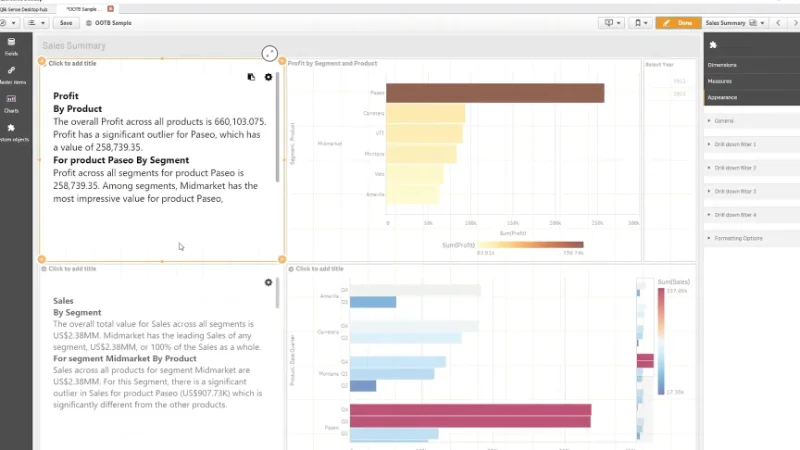Click the Sum(Profit) color gradient legend

tap(530, 245)
